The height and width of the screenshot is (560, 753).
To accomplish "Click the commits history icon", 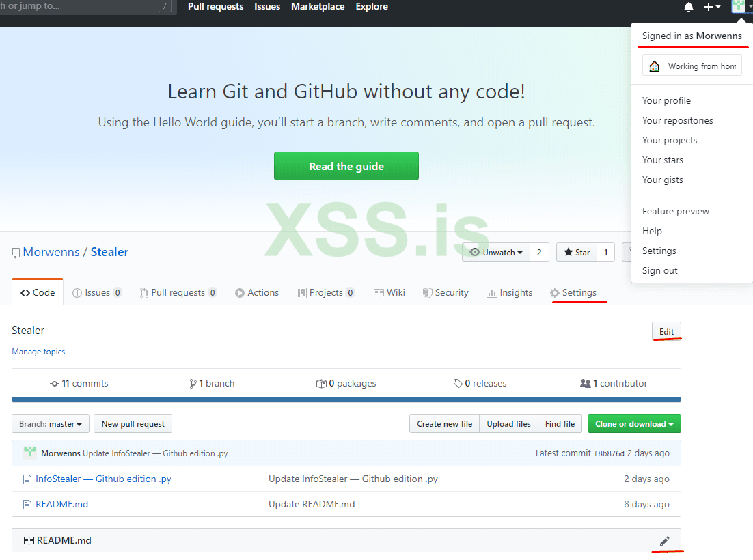I will [54, 384].
